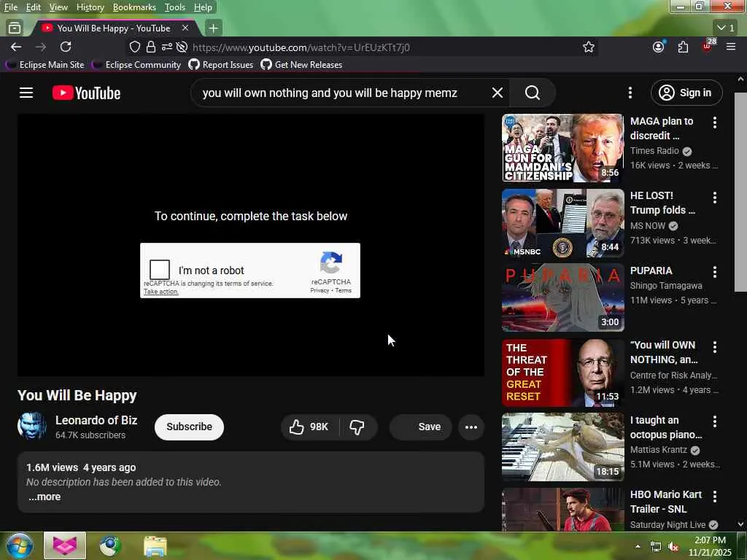Click the muted volume icon in system tray
The image size is (747, 560).
point(673,546)
